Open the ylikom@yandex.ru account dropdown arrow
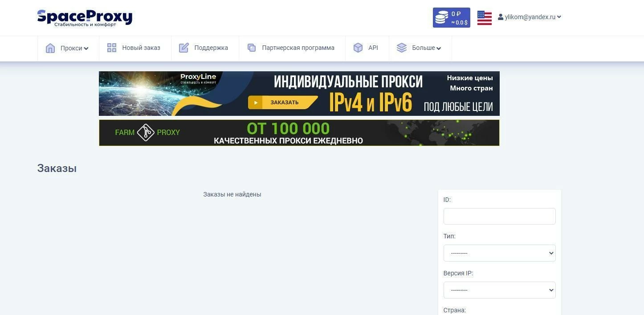This screenshot has width=644, height=315. 559,17
